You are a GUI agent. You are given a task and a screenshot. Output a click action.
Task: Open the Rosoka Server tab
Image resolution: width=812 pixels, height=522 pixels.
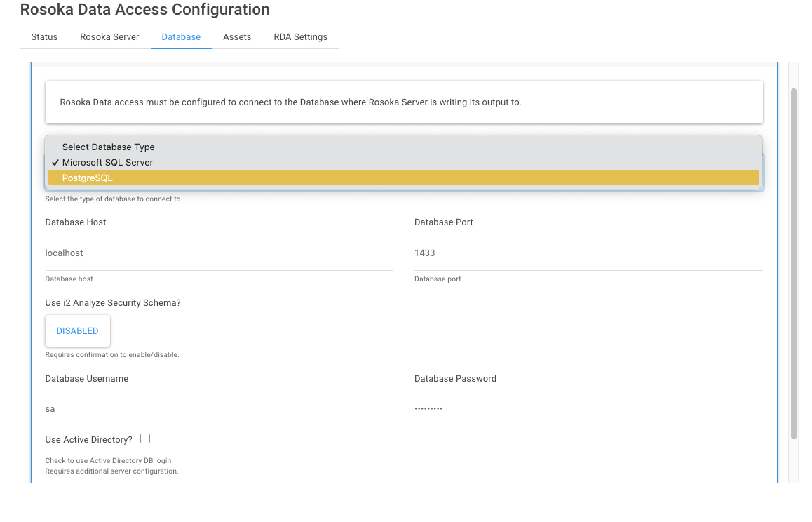coord(109,36)
